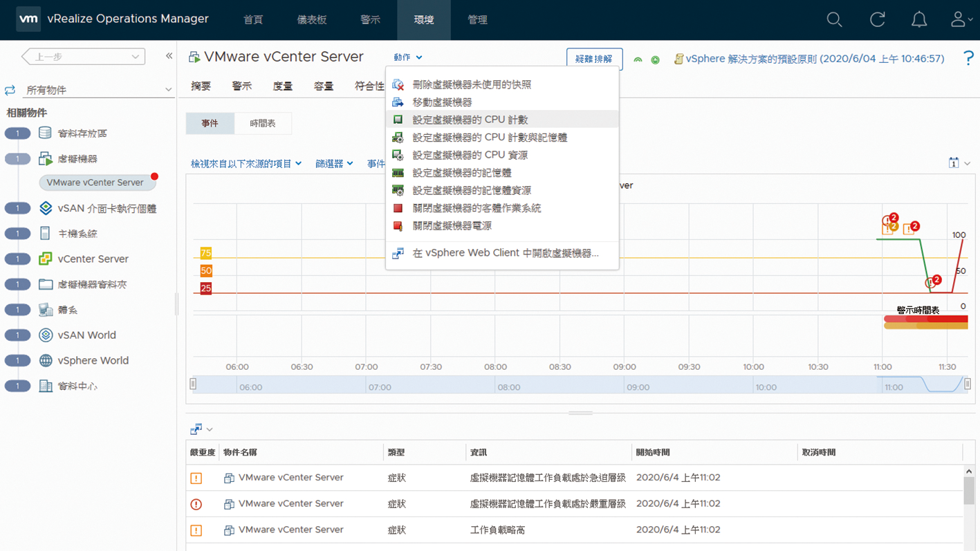Screen dimensions: 980x551
Task: Switch to the 首頁 top navigation tab
Action: (253, 20)
